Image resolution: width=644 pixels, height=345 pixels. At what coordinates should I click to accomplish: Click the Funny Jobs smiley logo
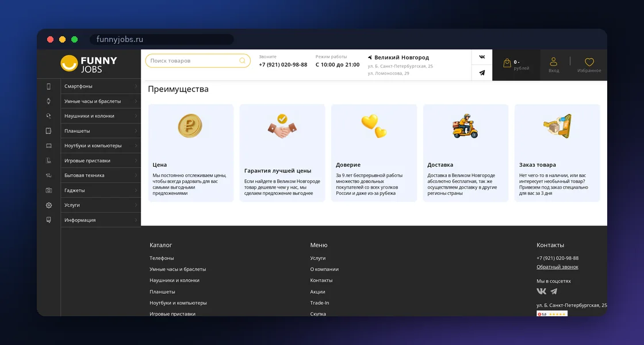click(89, 64)
